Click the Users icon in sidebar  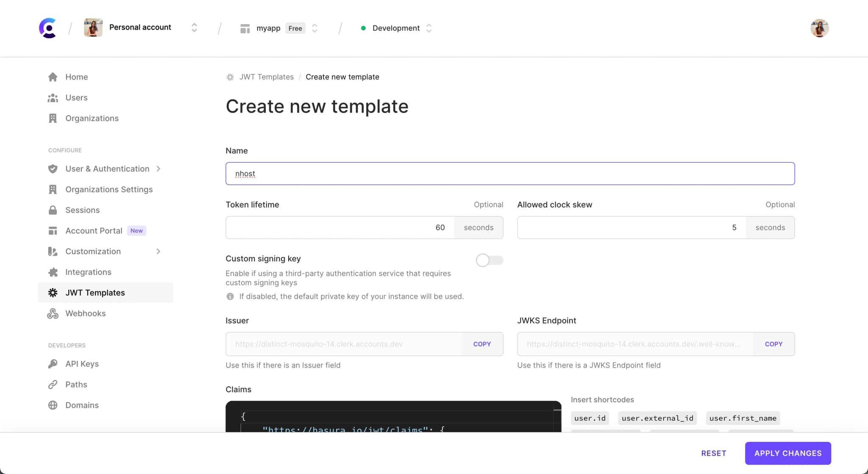pyautogui.click(x=53, y=97)
